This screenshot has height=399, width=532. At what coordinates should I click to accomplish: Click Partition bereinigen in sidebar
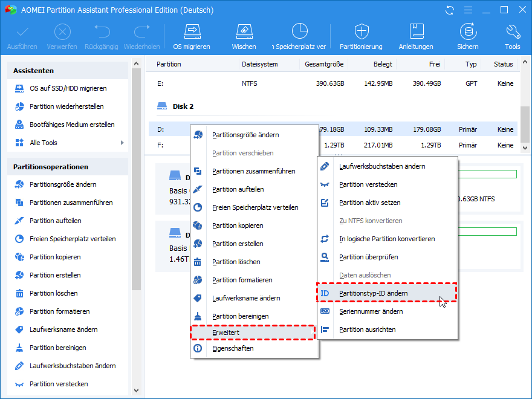tap(57, 348)
